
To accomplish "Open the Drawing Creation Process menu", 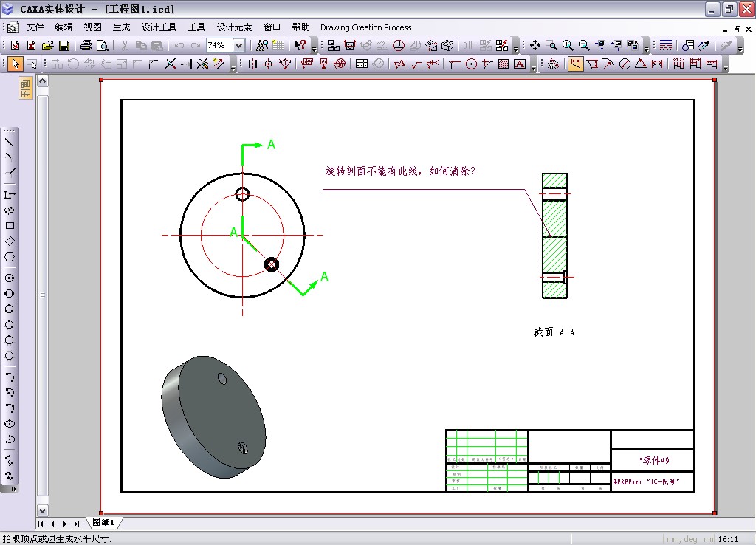I will (x=366, y=27).
